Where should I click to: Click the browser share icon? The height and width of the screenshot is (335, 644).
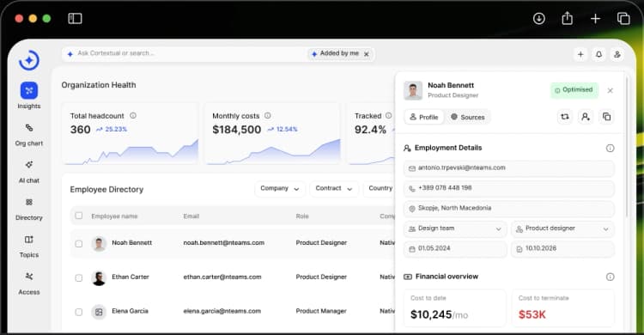568,18
